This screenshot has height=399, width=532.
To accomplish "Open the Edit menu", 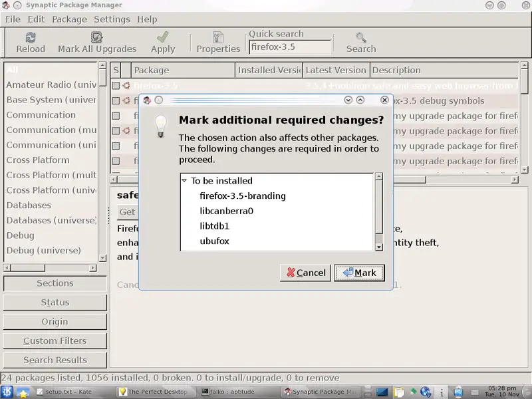I will pos(36,19).
